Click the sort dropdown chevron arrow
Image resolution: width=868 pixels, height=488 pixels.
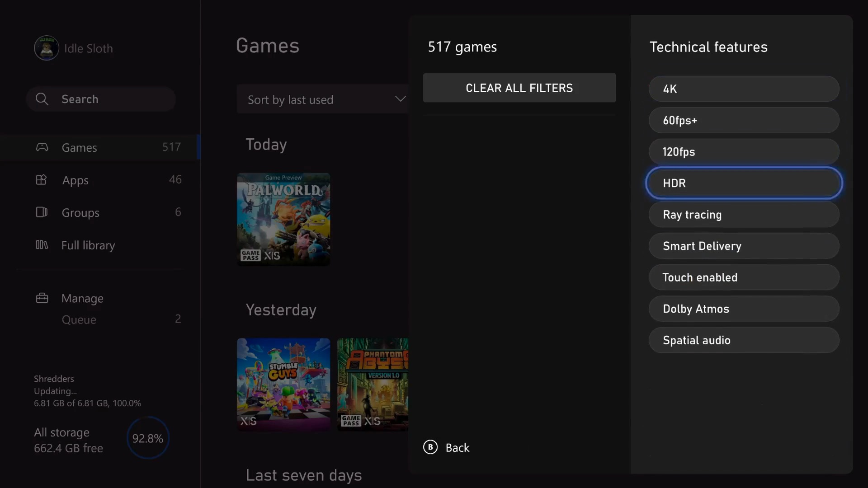pos(400,99)
